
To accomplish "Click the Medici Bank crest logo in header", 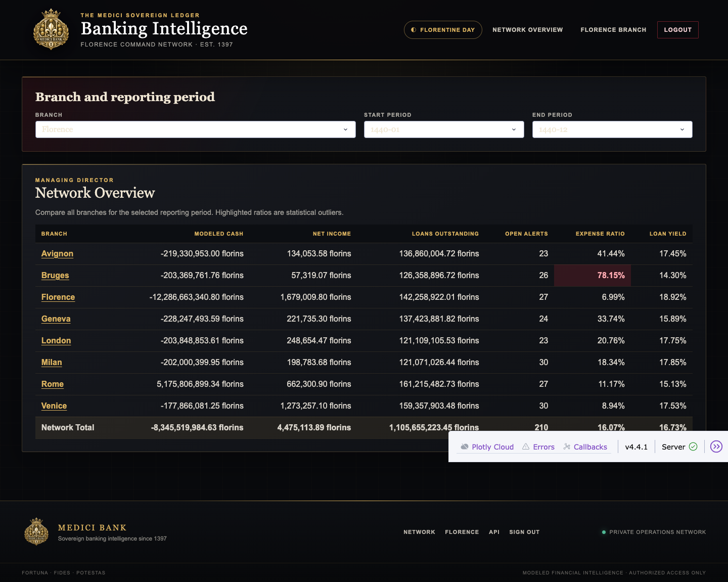I will coord(51,29).
